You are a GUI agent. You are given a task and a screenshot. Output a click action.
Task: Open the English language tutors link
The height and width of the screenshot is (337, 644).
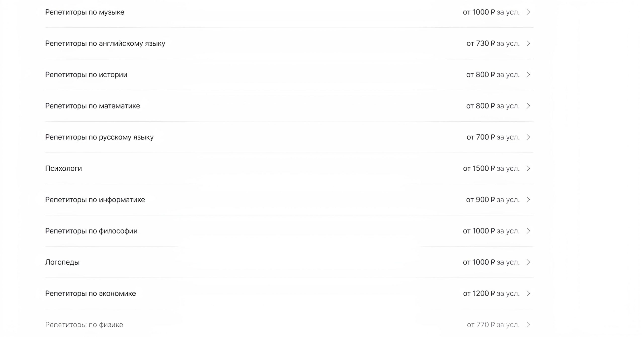coord(105,43)
